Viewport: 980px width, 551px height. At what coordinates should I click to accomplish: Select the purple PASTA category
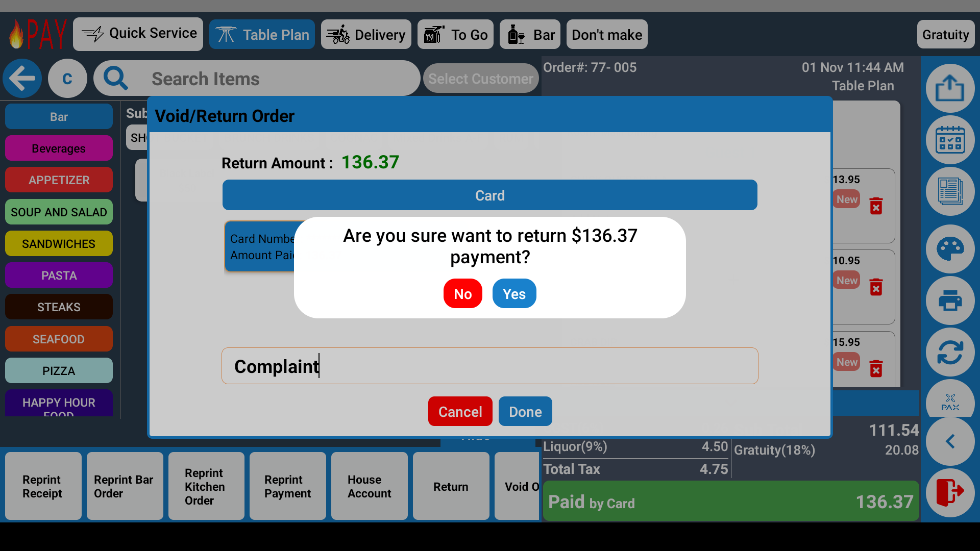pyautogui.click(x=59, y=275)
